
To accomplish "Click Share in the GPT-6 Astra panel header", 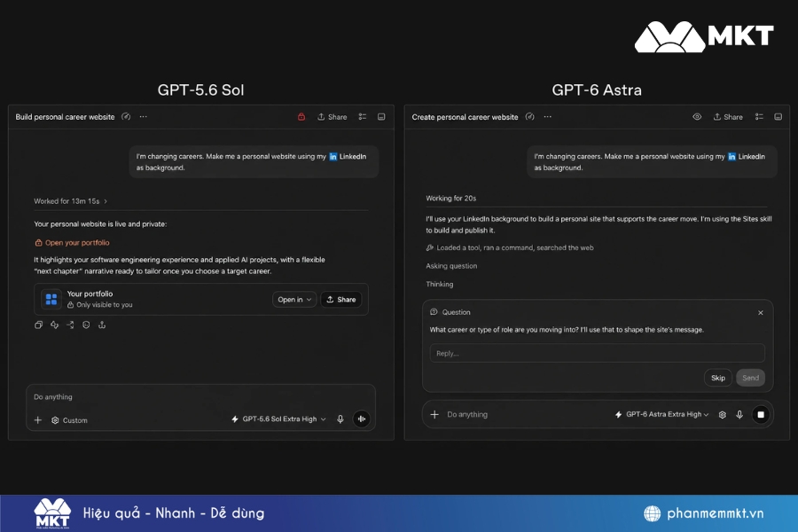I will coord(728,116).
